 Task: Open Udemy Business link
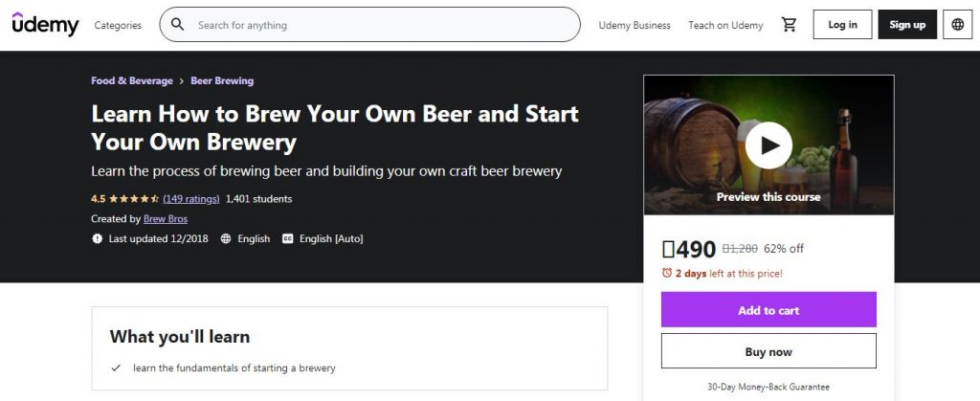click(x=635, y=25)
